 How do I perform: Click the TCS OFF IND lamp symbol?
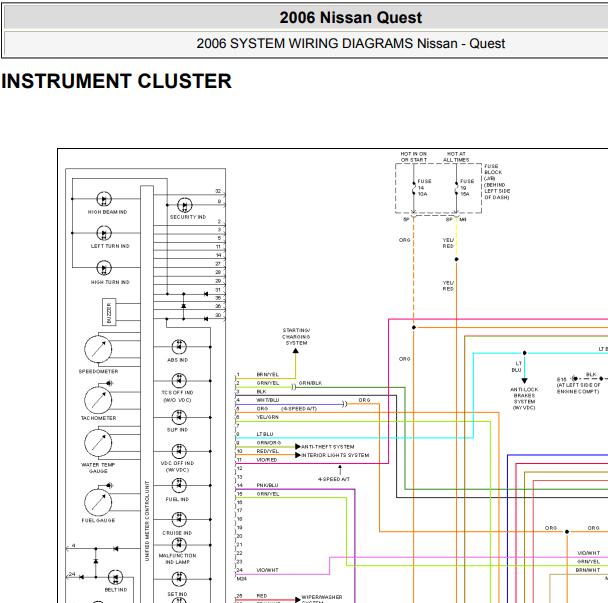pos(179,380)
